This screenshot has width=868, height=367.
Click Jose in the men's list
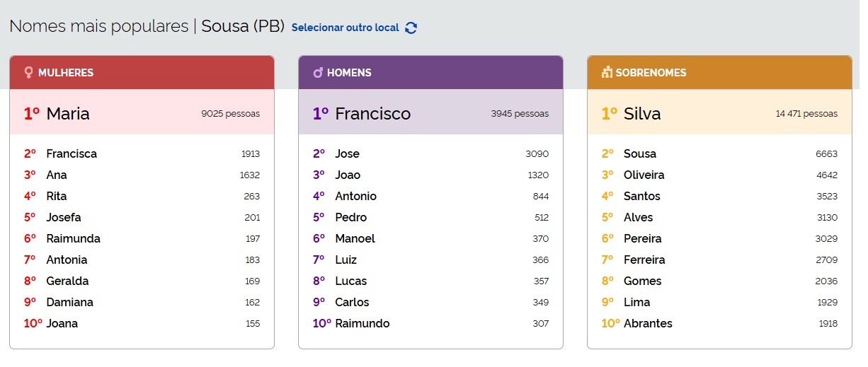click(347, 153)
